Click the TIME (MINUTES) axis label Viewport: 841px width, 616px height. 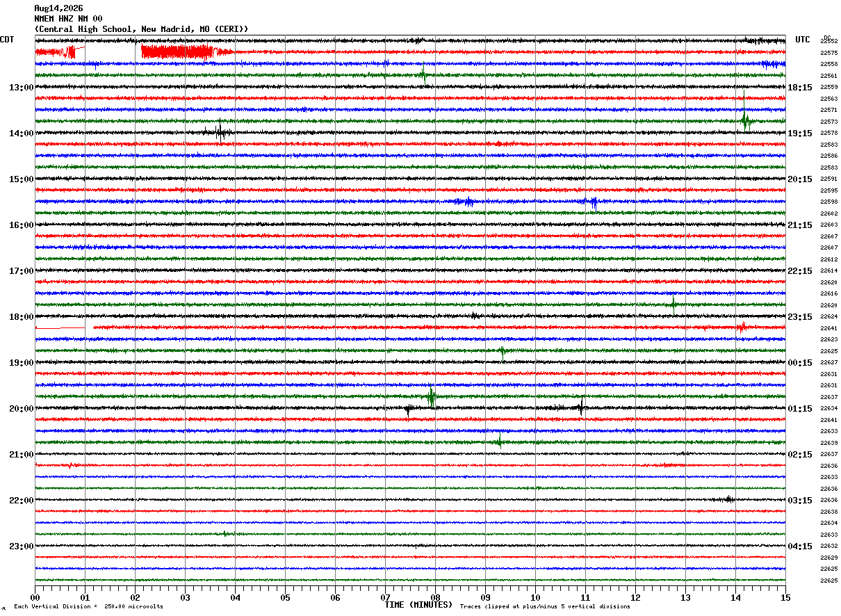pyautogui.click(x=418, y=605)
